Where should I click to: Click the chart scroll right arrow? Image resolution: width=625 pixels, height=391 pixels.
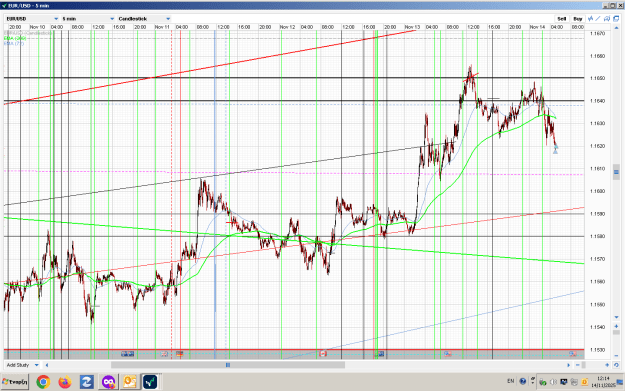click(x=568, y=365)
